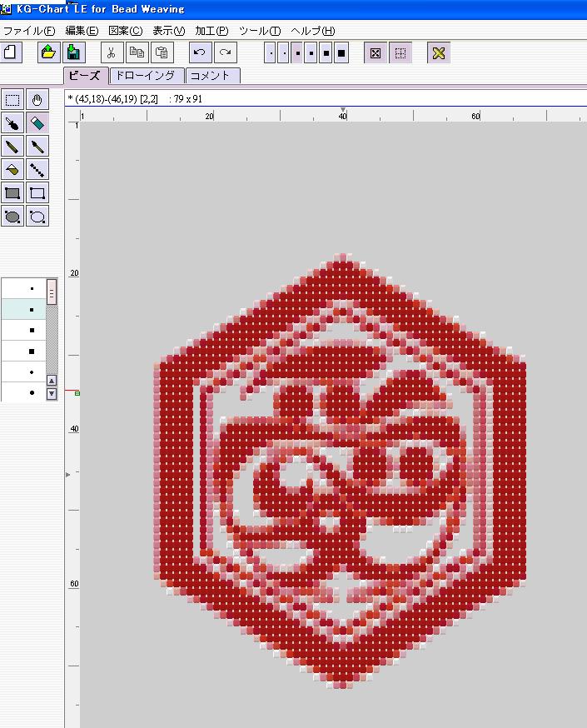Choose the third dot size in toolbar

pos(297,53)
